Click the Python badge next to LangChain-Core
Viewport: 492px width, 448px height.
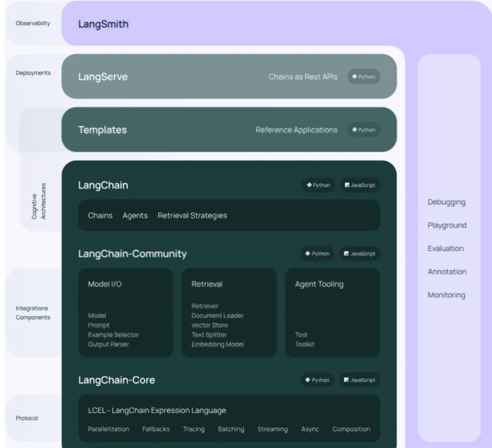pos(317,380)
